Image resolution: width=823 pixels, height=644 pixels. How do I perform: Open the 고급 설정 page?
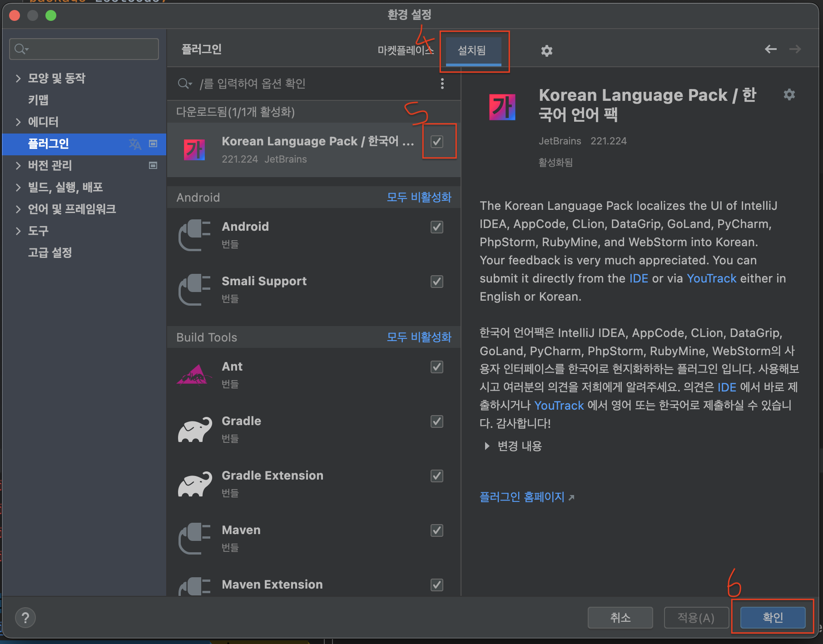[x=50, y=253]
